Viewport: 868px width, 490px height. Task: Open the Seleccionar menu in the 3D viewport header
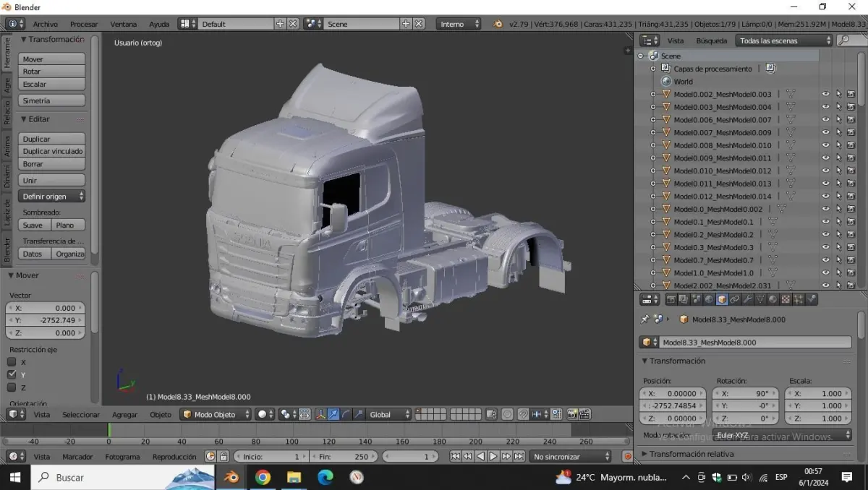pyautogui.click(x=81, y=414)
